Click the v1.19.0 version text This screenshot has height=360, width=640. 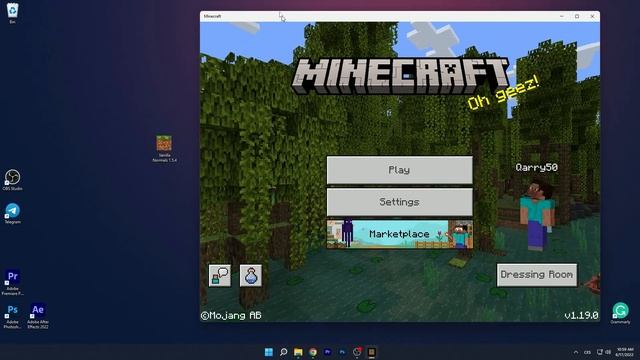point(581,316)
